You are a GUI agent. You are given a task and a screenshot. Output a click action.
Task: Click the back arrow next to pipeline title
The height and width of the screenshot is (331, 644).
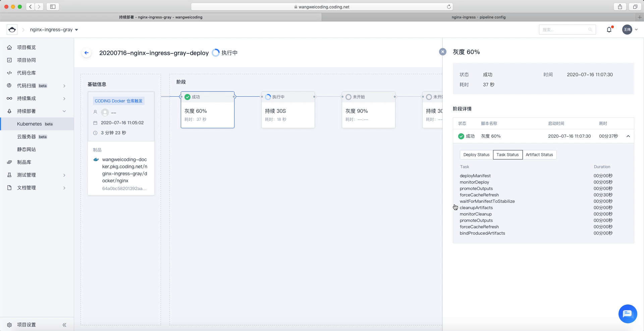point(87,53)
